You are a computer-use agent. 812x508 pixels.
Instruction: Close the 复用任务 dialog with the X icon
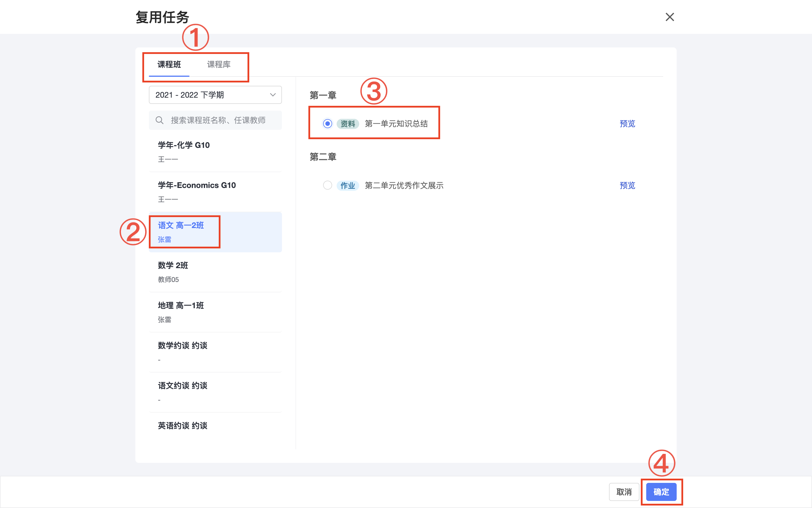[669, 17]
